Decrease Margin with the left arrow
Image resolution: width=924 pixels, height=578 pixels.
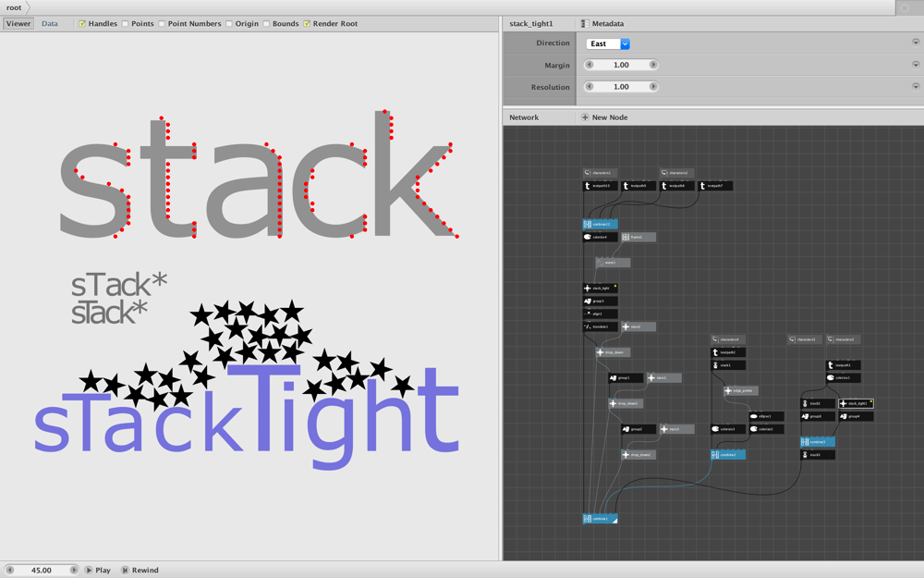(x=589, y=65)
